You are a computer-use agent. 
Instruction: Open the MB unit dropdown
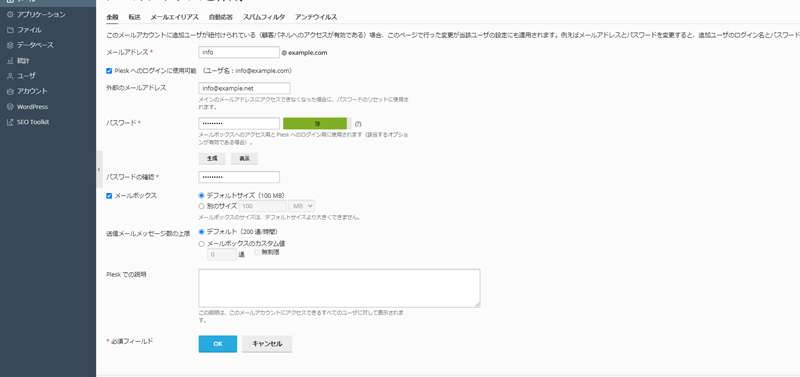point(302,206)
